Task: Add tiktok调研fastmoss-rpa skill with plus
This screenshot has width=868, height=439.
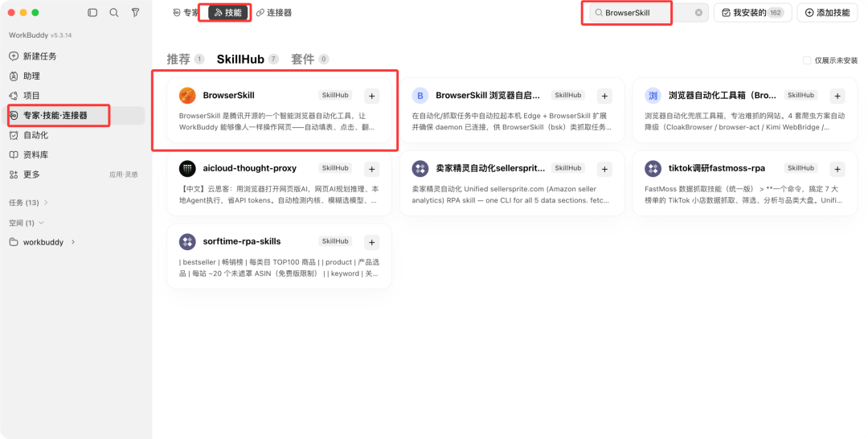Action: click(837, 169)
